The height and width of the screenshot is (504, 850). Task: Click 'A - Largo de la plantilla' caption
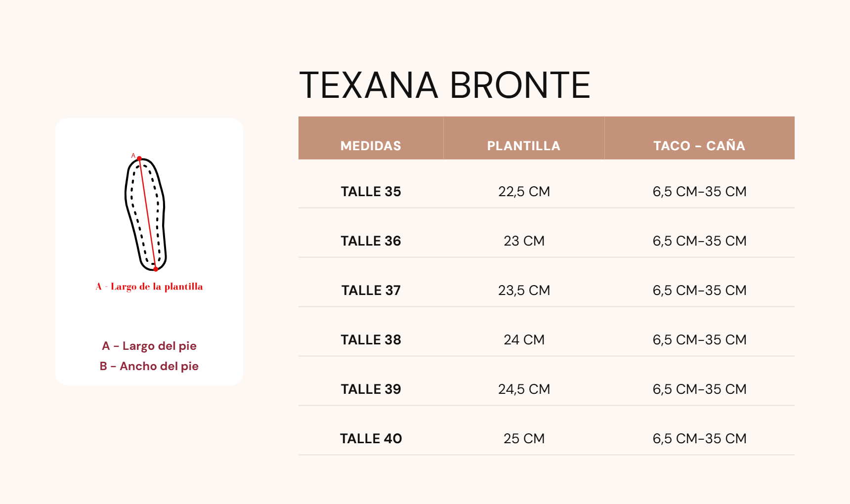149,287
